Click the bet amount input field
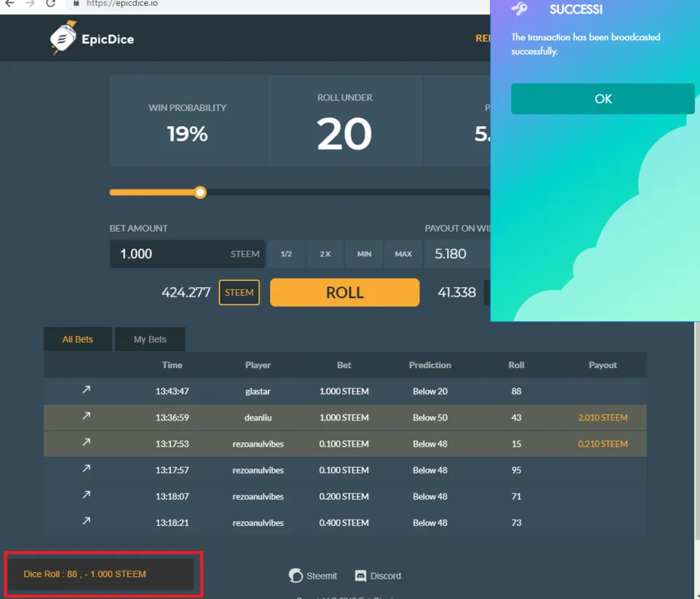 click(187, 254)
